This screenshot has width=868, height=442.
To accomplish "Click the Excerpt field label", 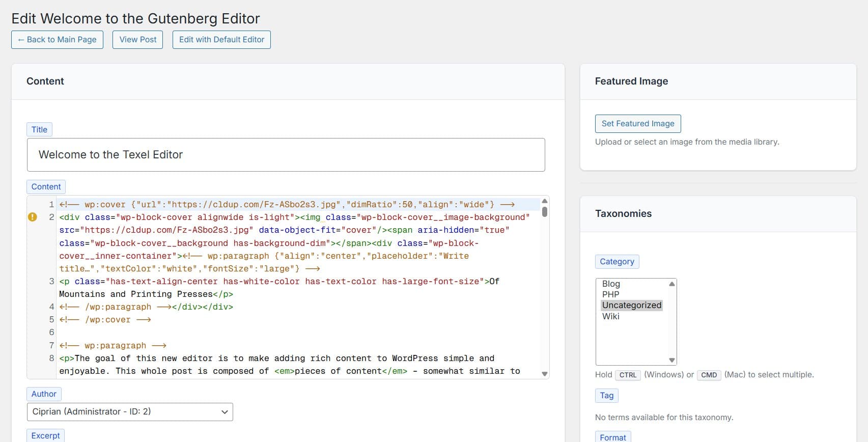I will (x=45, y=435).
